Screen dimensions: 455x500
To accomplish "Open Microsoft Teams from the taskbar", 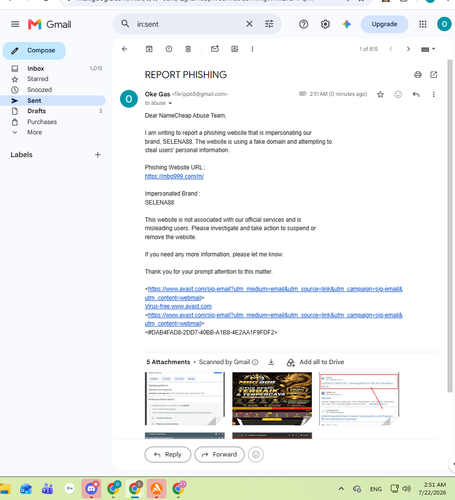I will [47, 489].
